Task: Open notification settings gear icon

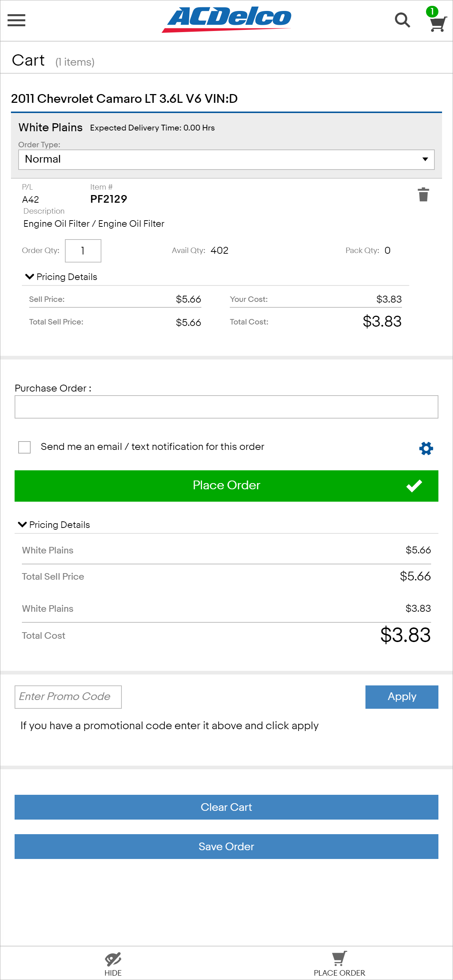Action: click(426, 448)
